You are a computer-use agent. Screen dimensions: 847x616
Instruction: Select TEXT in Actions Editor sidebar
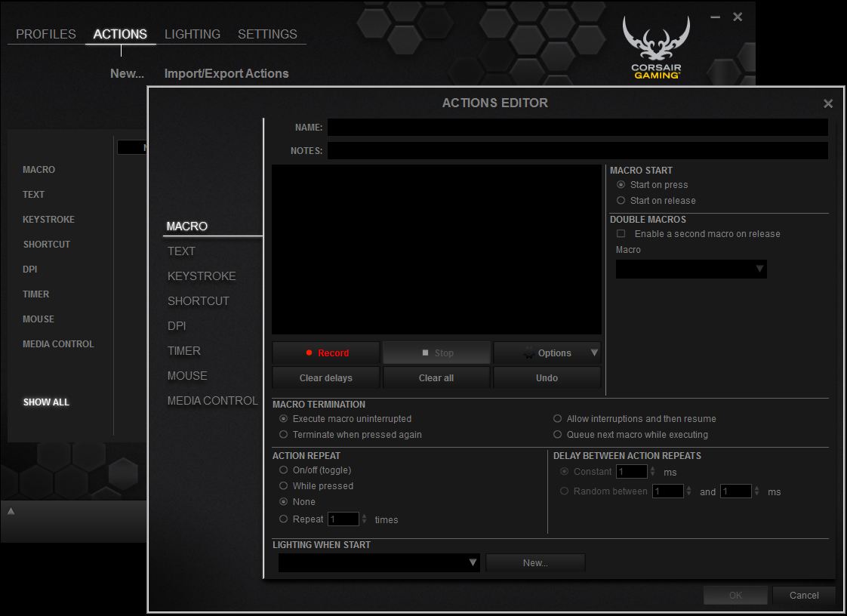point(181,251)
